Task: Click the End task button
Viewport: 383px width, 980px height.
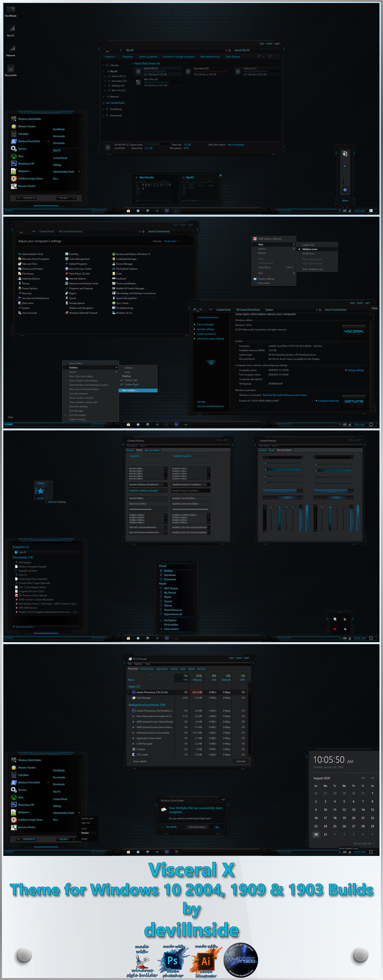Action: [x=241, y=762]
